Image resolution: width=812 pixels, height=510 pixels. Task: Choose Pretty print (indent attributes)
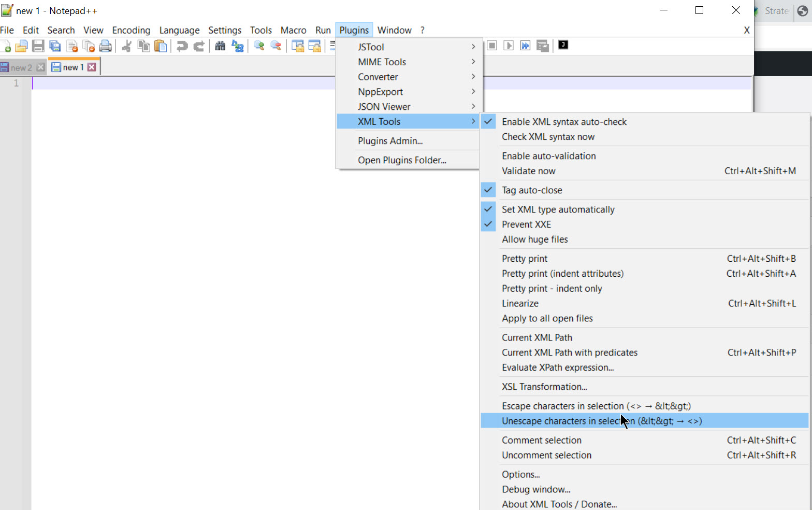[645, 274]
